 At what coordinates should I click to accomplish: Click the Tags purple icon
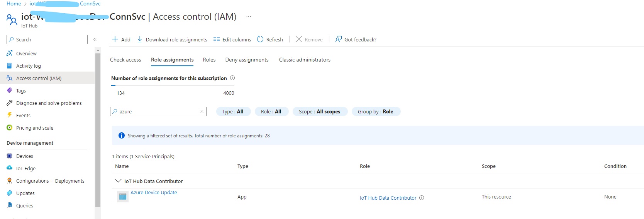[x=10, y=91]
